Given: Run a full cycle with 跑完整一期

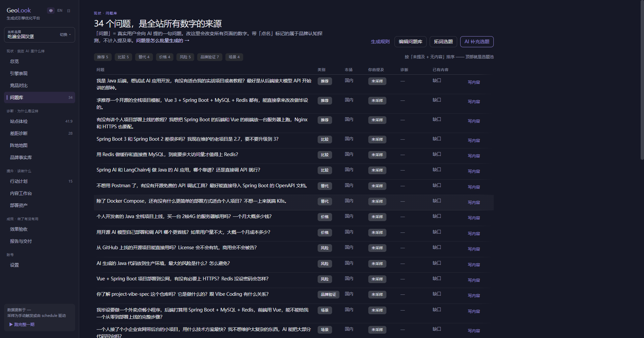Looking at the screenshot, I should point(22,324).
